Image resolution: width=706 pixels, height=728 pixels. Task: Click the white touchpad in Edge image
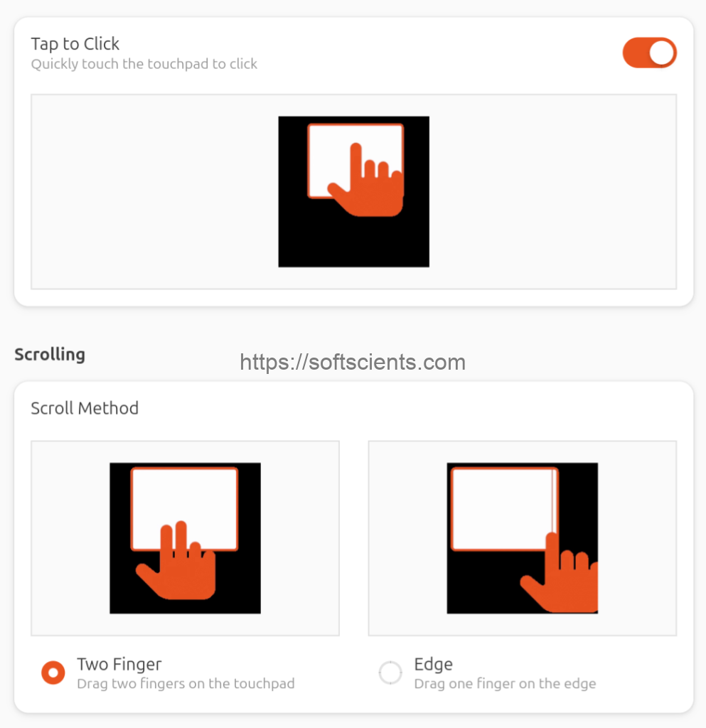(x=501, y=506)
